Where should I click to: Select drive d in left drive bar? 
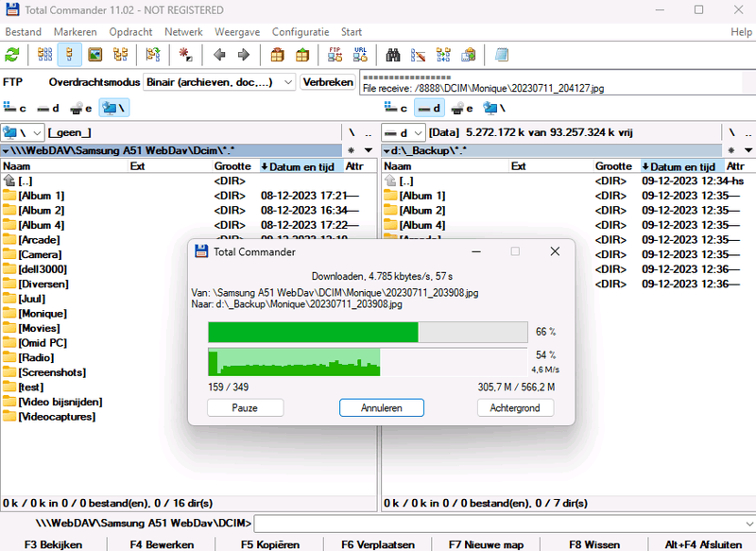48,108
